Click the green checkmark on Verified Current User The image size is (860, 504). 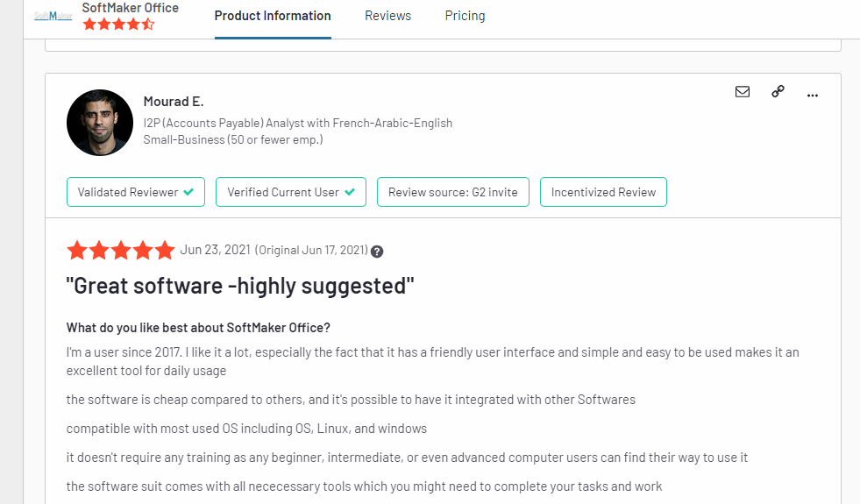point(350,192)
